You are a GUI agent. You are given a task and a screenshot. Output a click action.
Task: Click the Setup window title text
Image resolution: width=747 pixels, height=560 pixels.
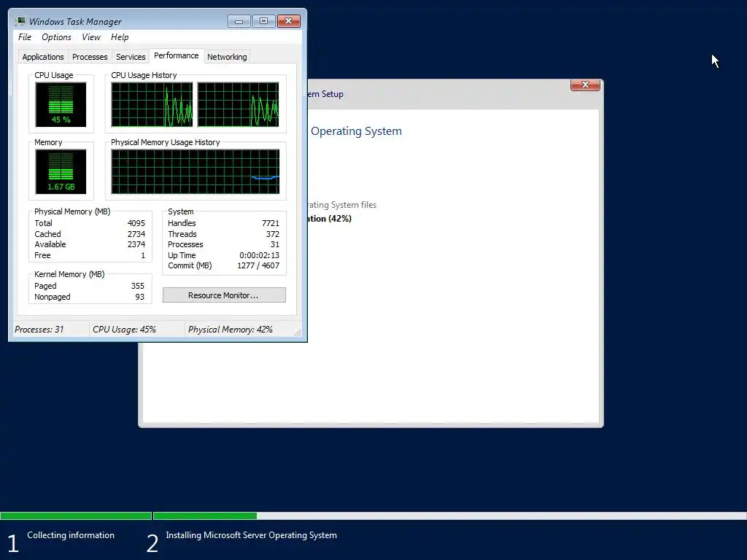(326, 94)
